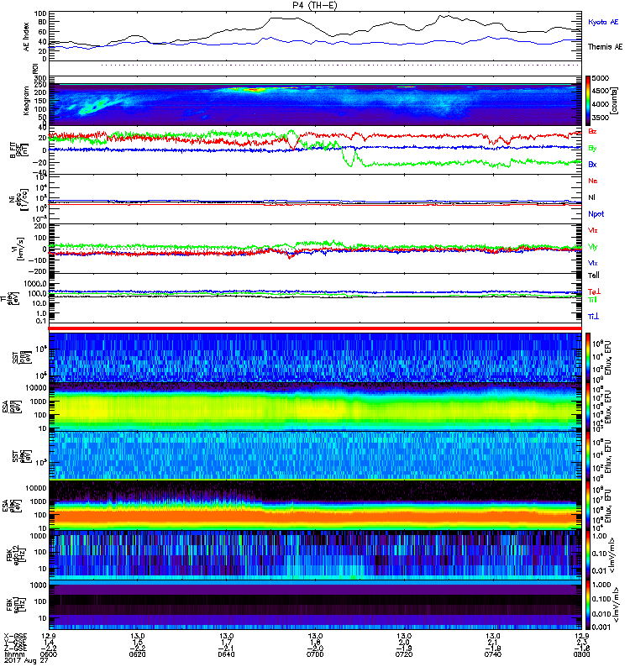Click the 0620 time axis label

[137, 654]
